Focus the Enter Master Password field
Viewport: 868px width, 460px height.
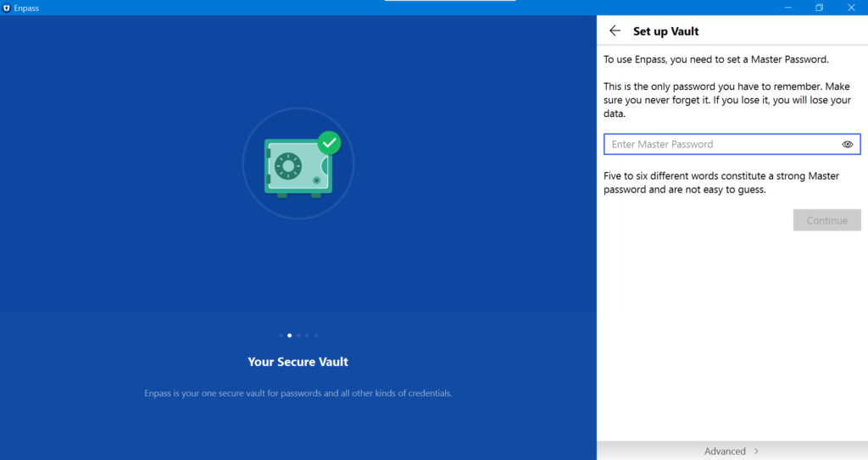tap(732, 144)
